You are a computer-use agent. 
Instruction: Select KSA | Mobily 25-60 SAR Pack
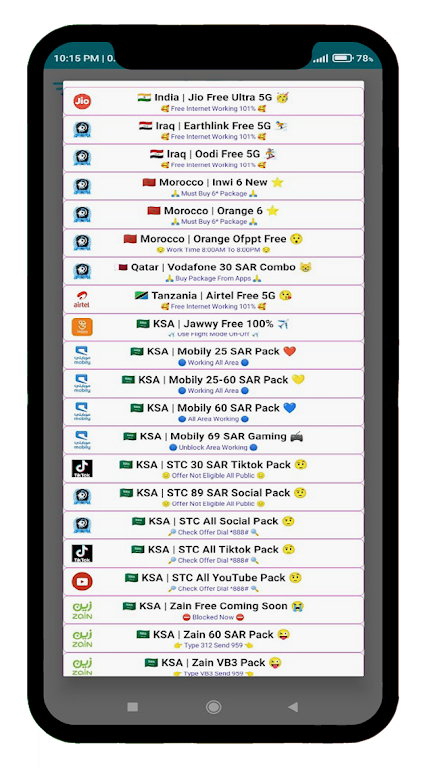click(x=214, y=384)
